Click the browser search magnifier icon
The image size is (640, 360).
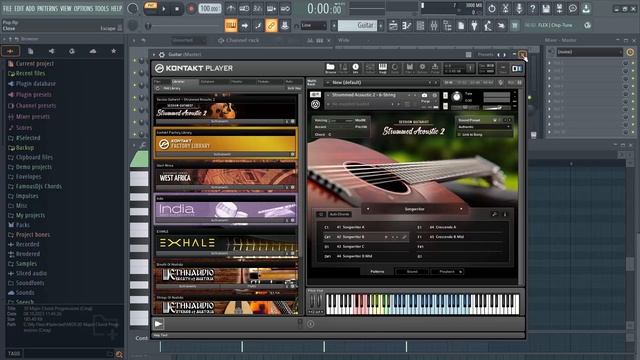click(119, 354)
